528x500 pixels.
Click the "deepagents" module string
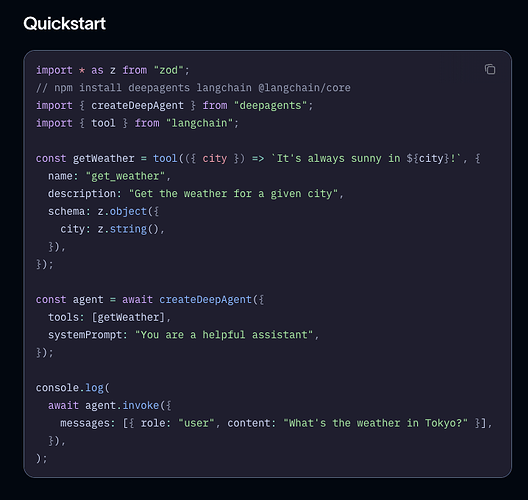[270, 105]
